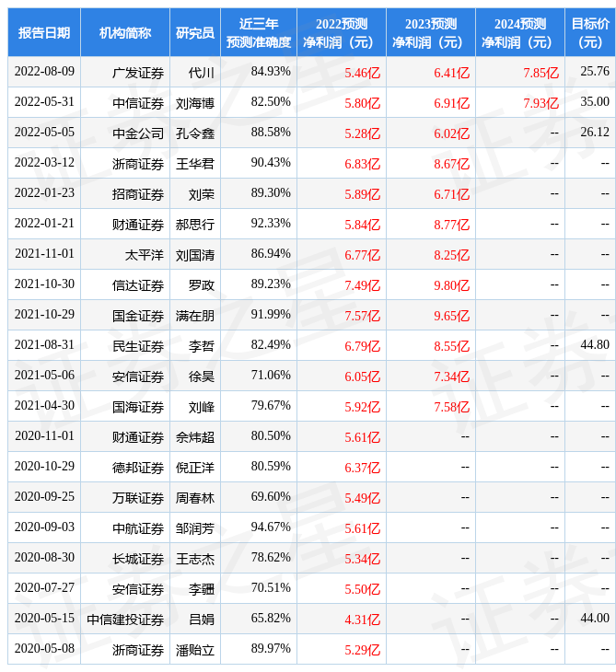Select the 中信建投证券 institution cell

[x=125, y=620]
